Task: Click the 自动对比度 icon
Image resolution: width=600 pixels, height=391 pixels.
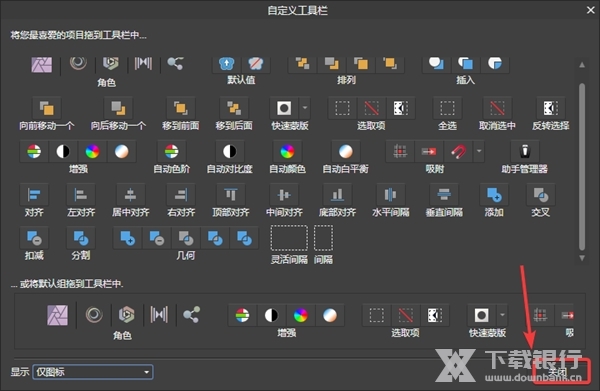Action: click(229, 152)
